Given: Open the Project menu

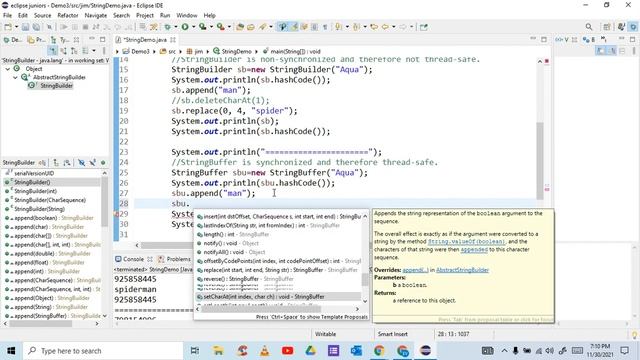Looking at the screenshot, I should coord(145,16).
